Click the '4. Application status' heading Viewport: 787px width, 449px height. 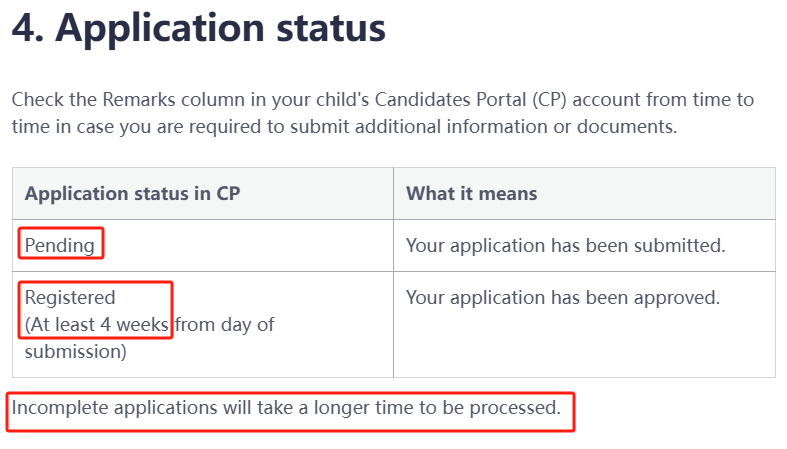199,29
